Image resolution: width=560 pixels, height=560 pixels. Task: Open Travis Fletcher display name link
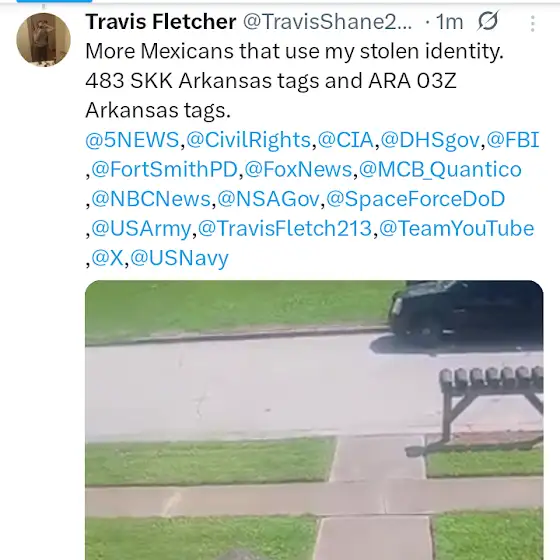(x=161, y=22)
